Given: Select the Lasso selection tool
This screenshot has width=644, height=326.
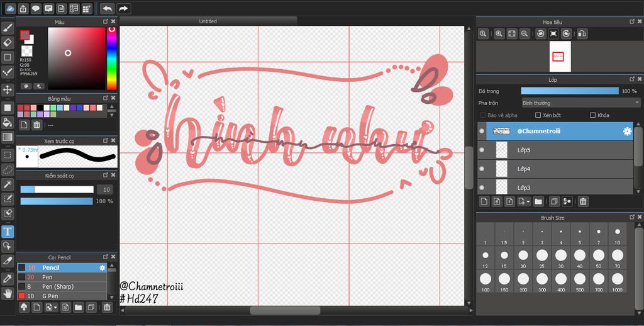Looking at the screenshot, I should [x=8, y=169].
